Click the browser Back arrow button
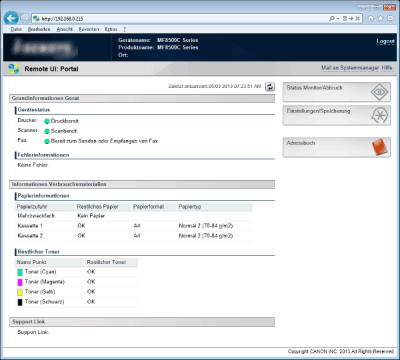 point(11,18)
